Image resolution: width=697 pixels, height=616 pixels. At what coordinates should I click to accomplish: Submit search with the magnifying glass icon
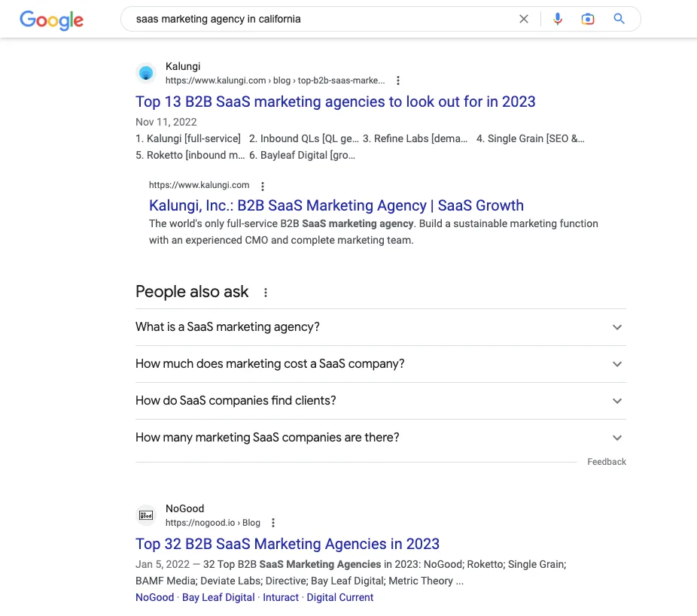tap(619, 19)
